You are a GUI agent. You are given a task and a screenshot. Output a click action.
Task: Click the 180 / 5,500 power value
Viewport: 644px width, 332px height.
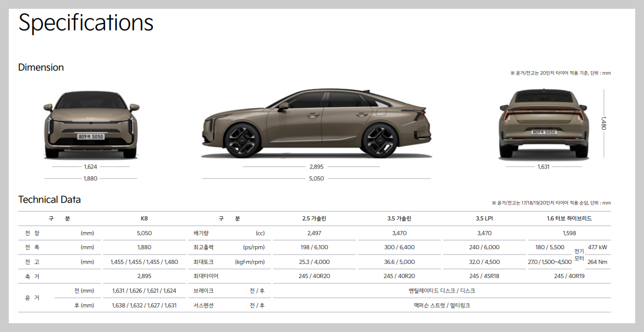point(549,247)
